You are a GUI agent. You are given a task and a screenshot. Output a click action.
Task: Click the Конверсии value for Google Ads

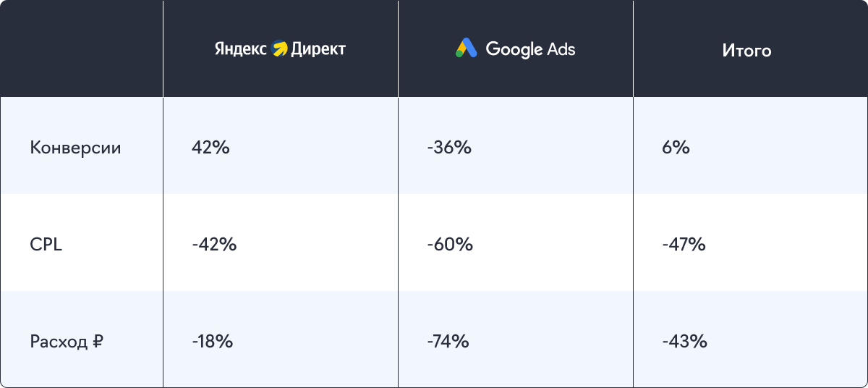(448, 148)
